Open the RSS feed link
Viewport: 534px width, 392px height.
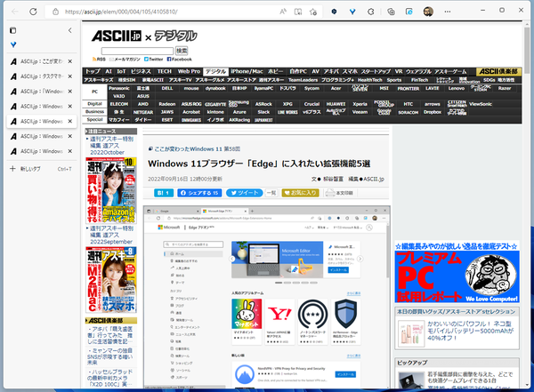click(x=99, y=60)
